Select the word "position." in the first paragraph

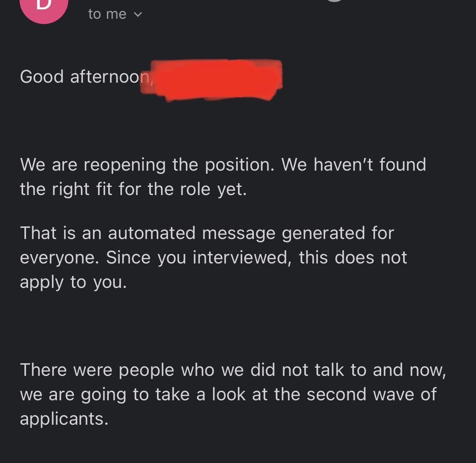[x=240, y=165]
